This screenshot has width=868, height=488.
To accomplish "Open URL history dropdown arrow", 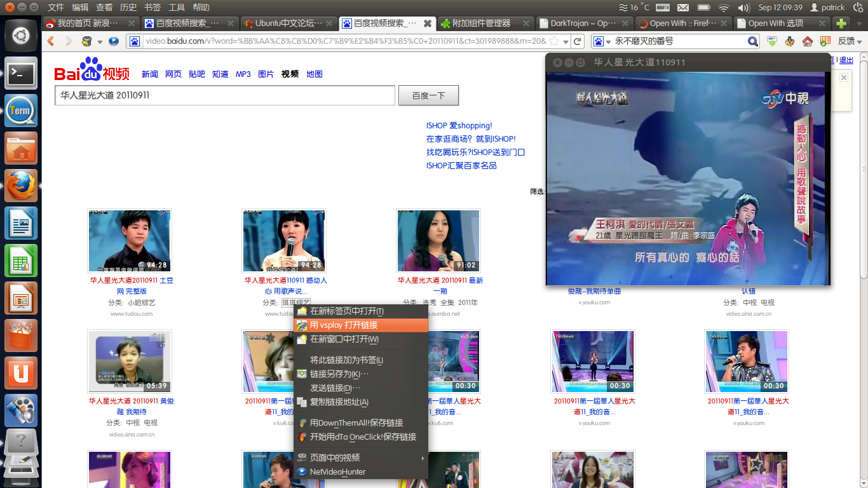I will pos(564,41).
